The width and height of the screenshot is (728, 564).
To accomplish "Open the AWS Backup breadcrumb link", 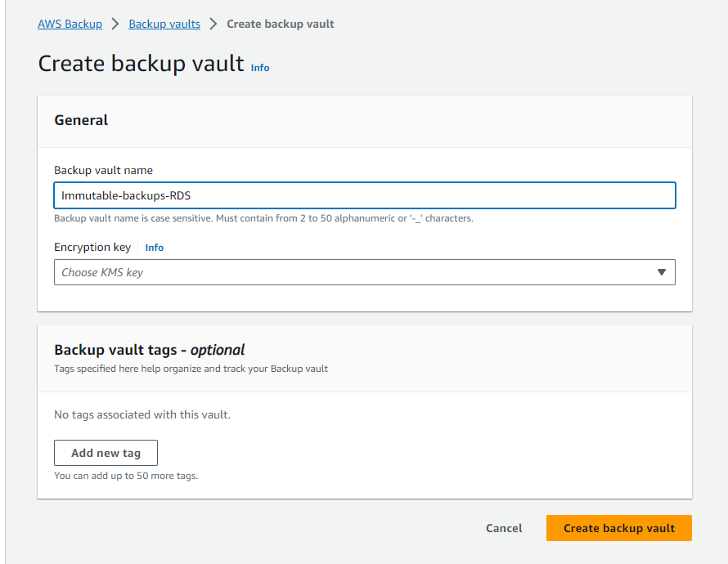I will click(x=70, y=24).
